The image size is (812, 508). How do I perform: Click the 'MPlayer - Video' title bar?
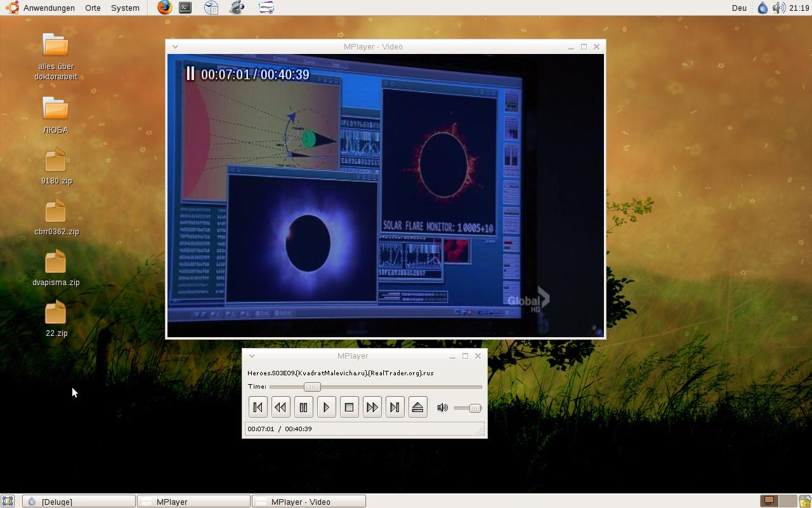click(x=373, y=46)
